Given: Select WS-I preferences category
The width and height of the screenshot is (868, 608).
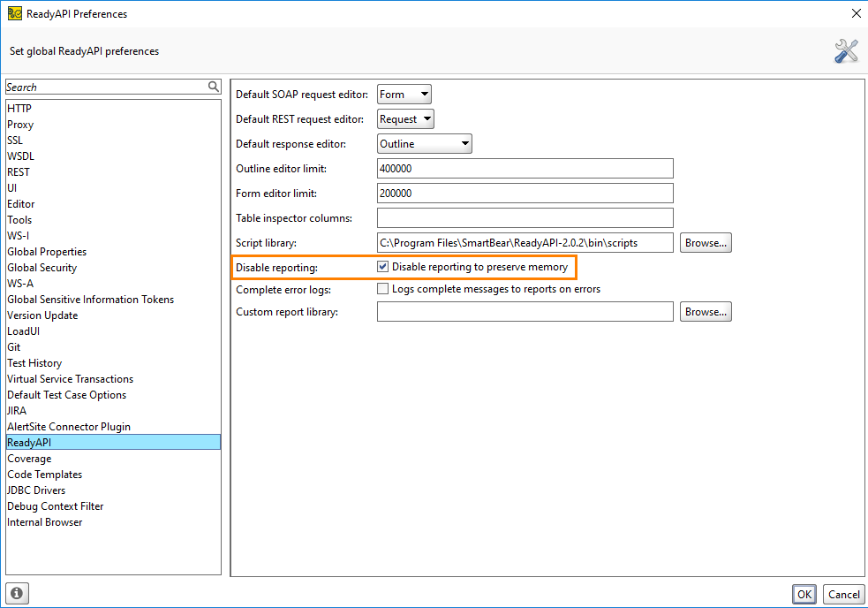Looking at the screenshot, I should [x=114, y=236].
